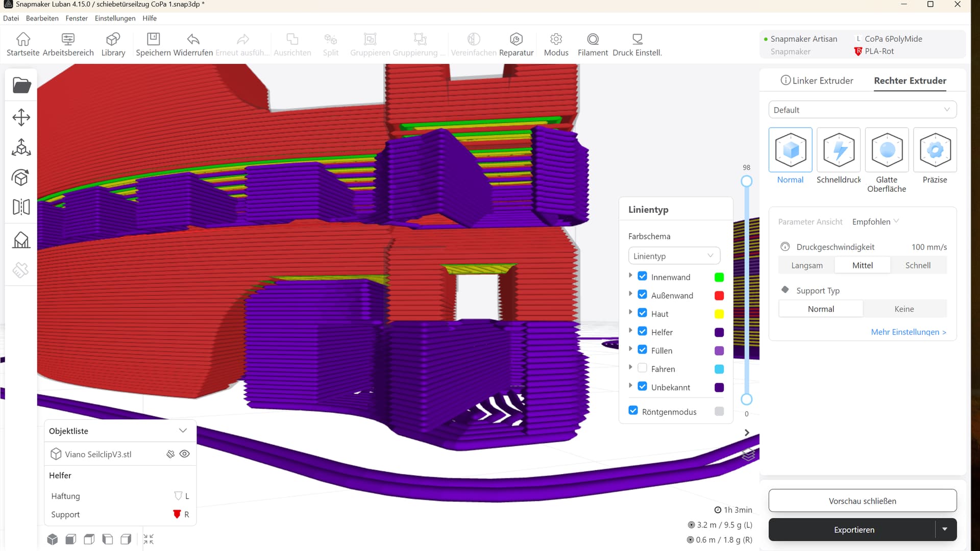980x551 pixels.
Task: Switch to Linker Extruder tab
Action: [817, 81]
